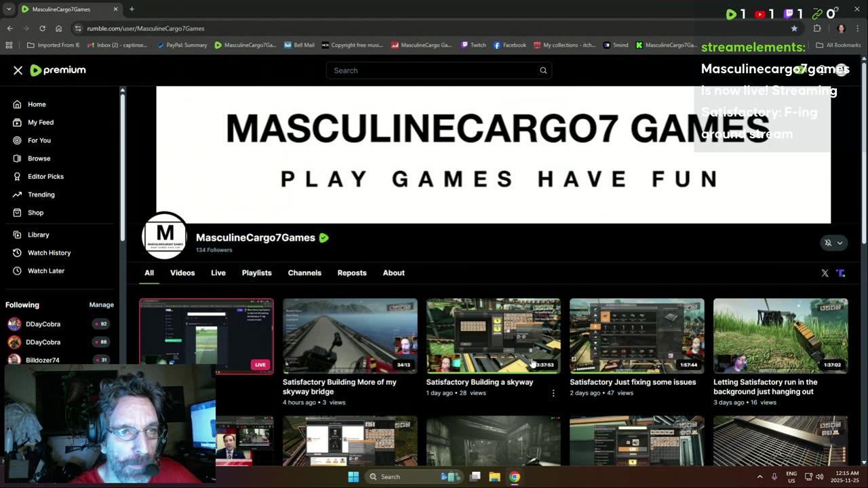Click the search magnifier icon in Rumble search bar

[x=543, y=70]
